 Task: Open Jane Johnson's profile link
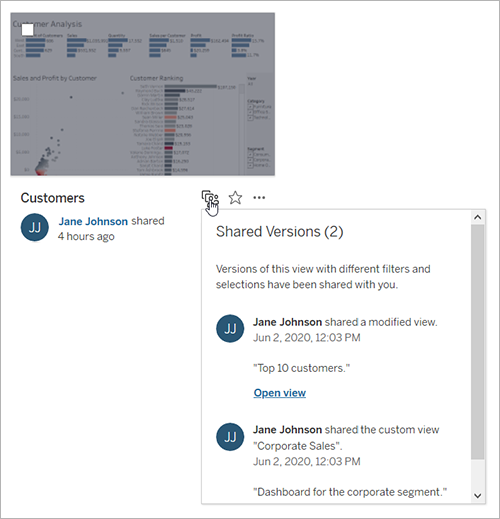[x=93, y=221]
